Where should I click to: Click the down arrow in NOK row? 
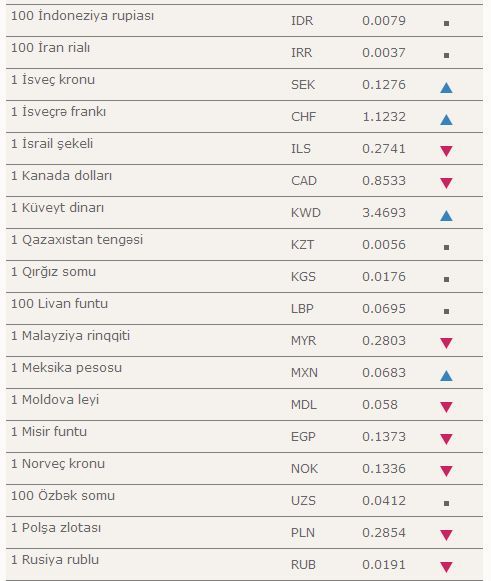446,471
